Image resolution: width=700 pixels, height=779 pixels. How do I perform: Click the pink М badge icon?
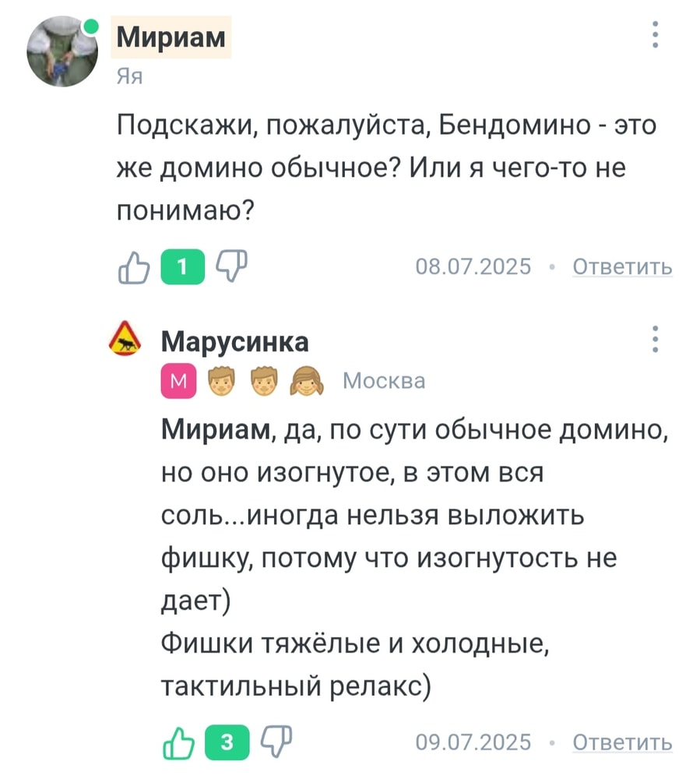pyautogui.click(x=178, y=381)
